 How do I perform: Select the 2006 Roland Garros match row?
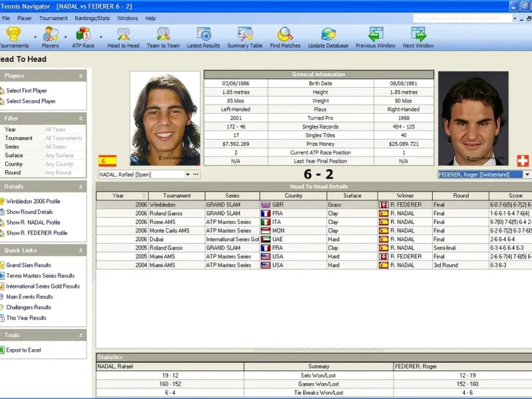coord(314,213)
